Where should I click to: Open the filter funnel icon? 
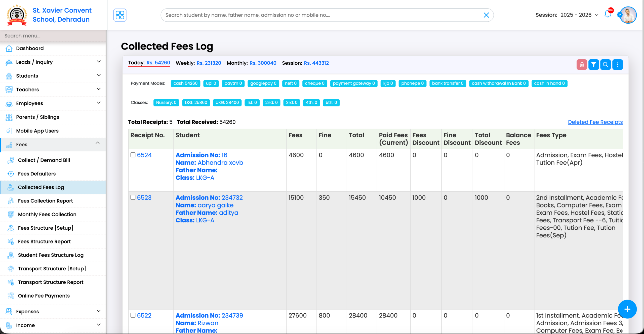[x=593, y=65]
